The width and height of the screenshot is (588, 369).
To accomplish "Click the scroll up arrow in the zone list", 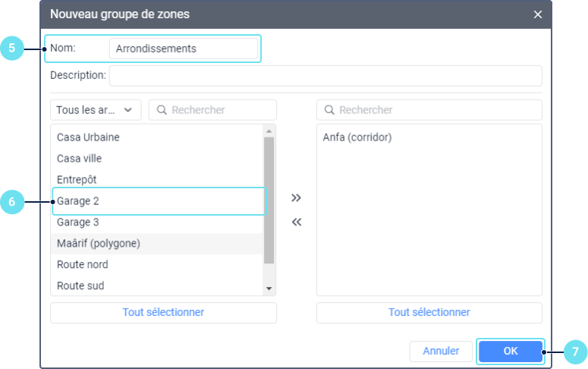I will 269,131.
